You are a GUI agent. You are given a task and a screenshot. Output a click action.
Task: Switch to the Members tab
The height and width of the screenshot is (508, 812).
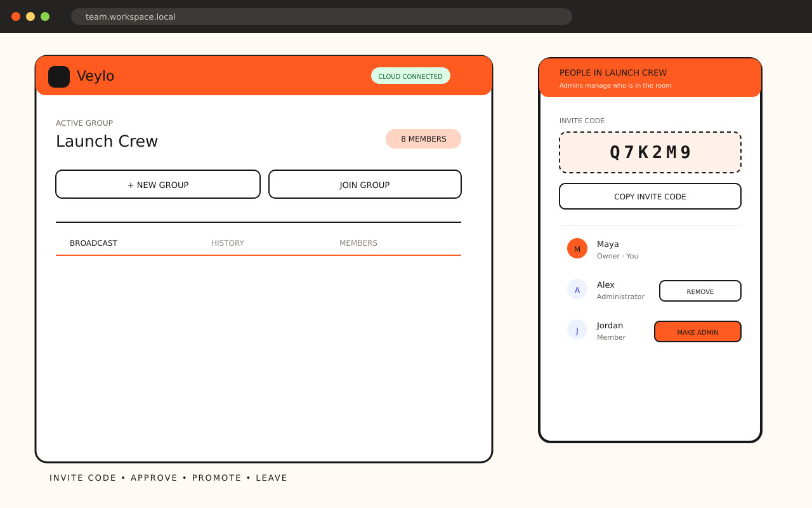point(358,243)
